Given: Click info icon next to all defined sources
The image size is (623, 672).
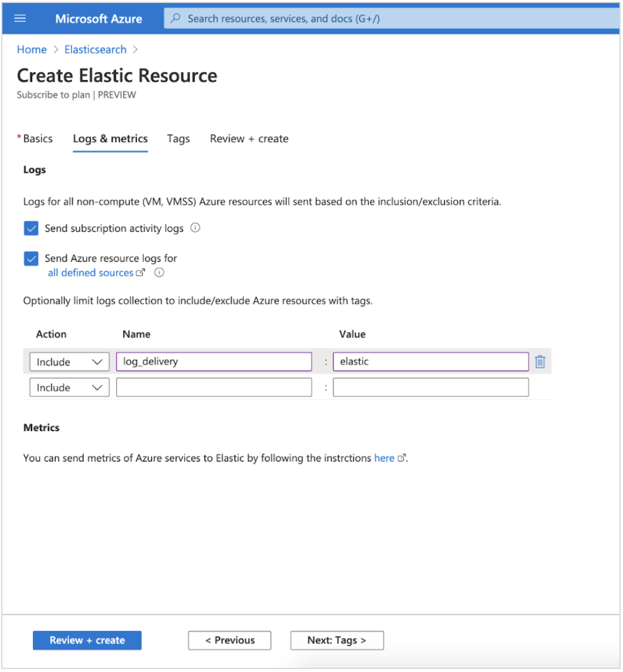Looking at the screenshot, I should coord(158,273).
